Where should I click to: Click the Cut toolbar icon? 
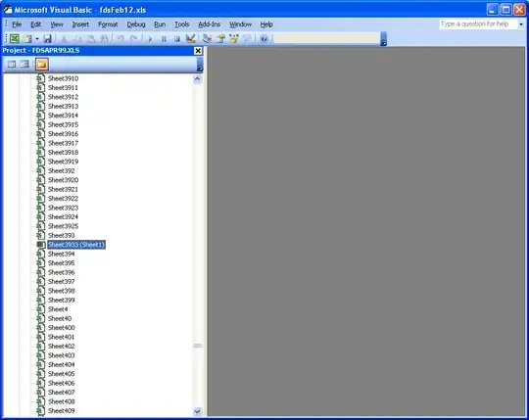(x=64, y=39)
